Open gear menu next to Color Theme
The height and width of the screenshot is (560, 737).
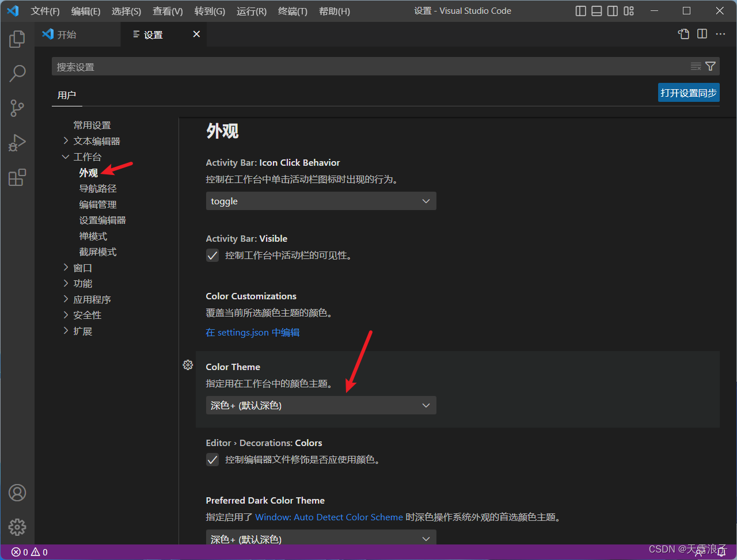[x=188, y=365]
